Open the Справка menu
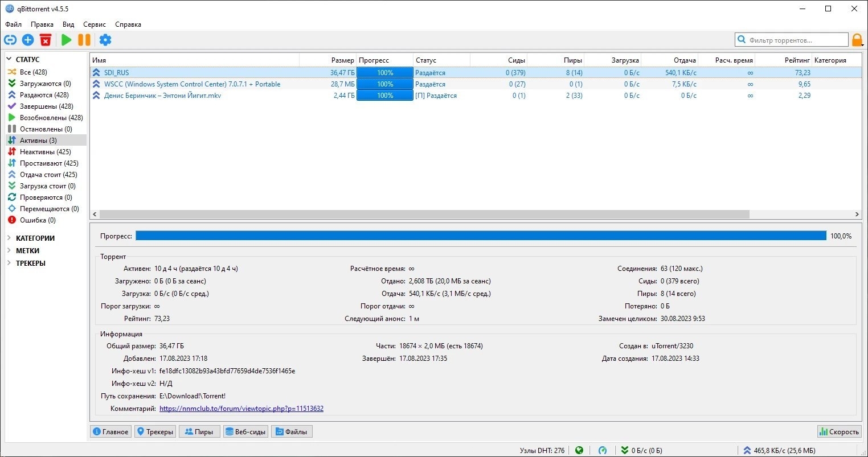Viewport: 868px width, 457px height. coord(128,24)
